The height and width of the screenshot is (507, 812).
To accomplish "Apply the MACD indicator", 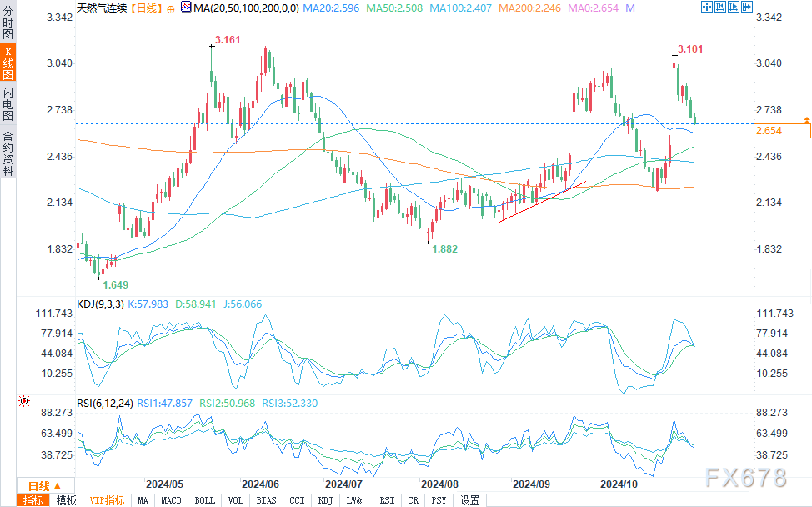I will [x=171, y=500].
